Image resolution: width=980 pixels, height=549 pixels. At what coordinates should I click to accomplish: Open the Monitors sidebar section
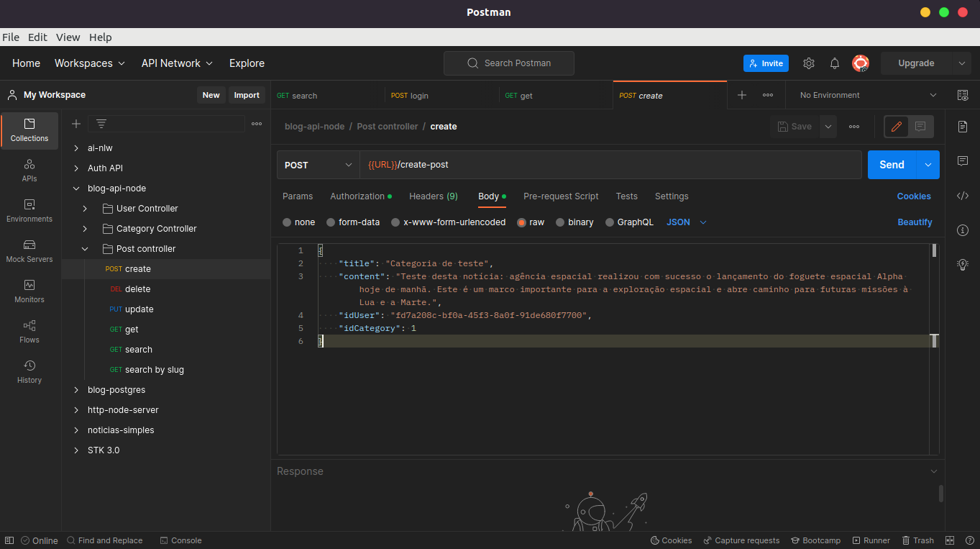pyautogui.click(x=29, y=291)
